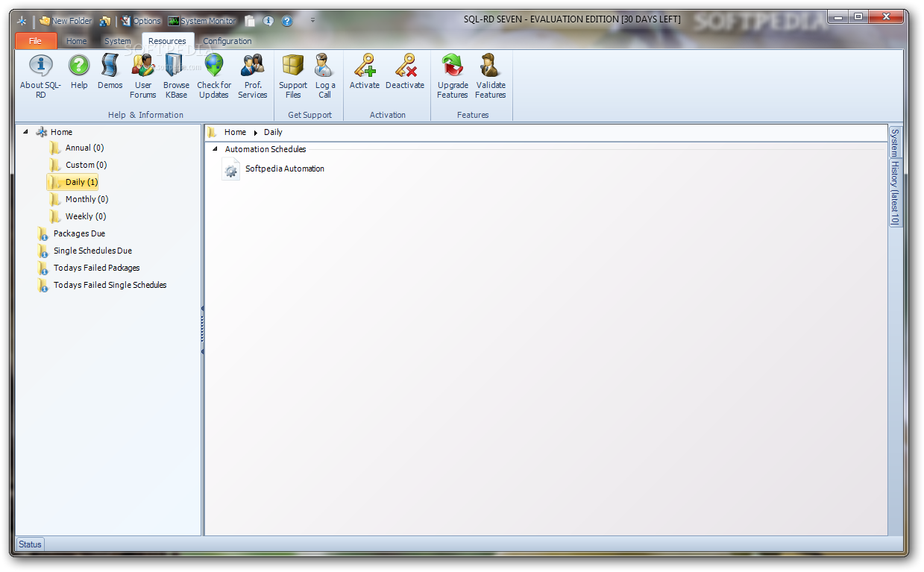Open User Forums
This screenshot has width=924, height=572.
[x=143, y=76]
